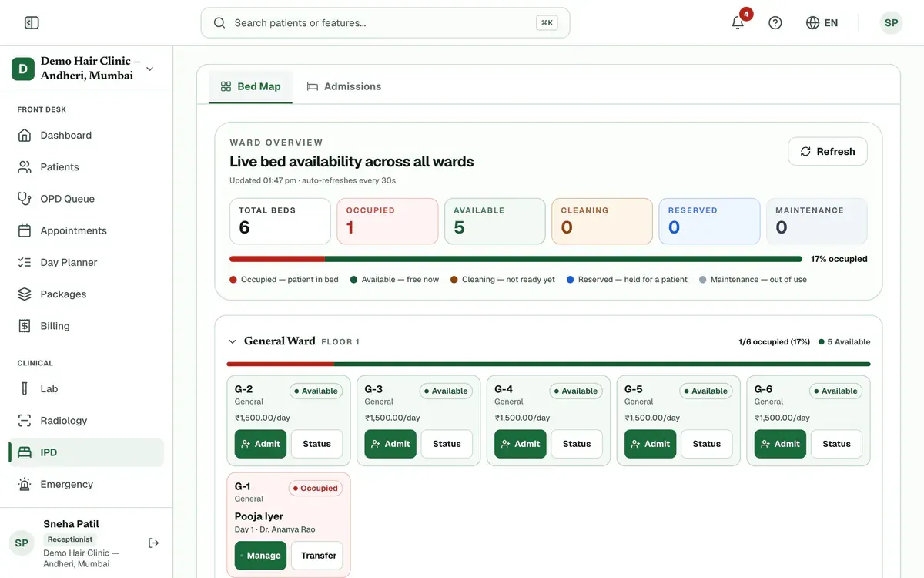The image size is (924, 578).
Task: Click the Reserved stat card
Action: click(x=710, y=222)
